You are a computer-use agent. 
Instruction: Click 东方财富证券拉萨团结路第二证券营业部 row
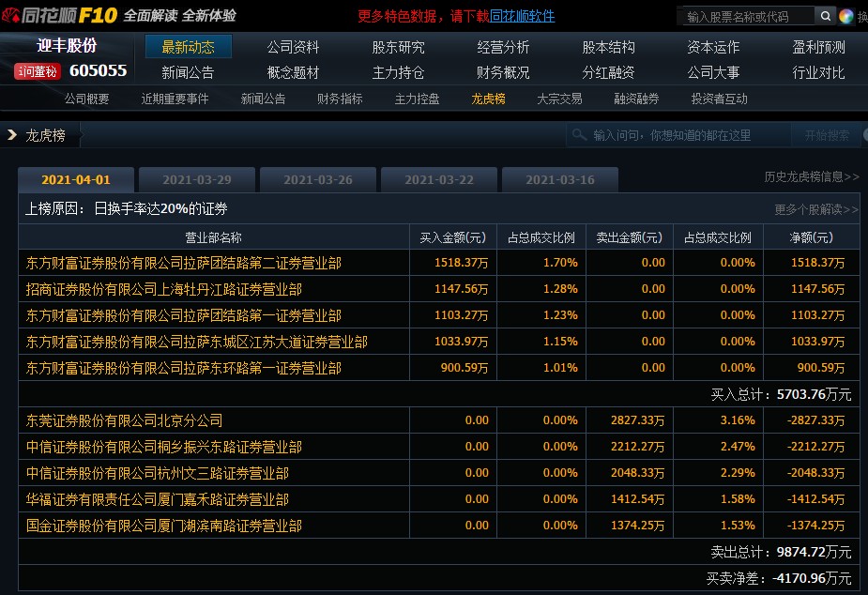(439, 263)
